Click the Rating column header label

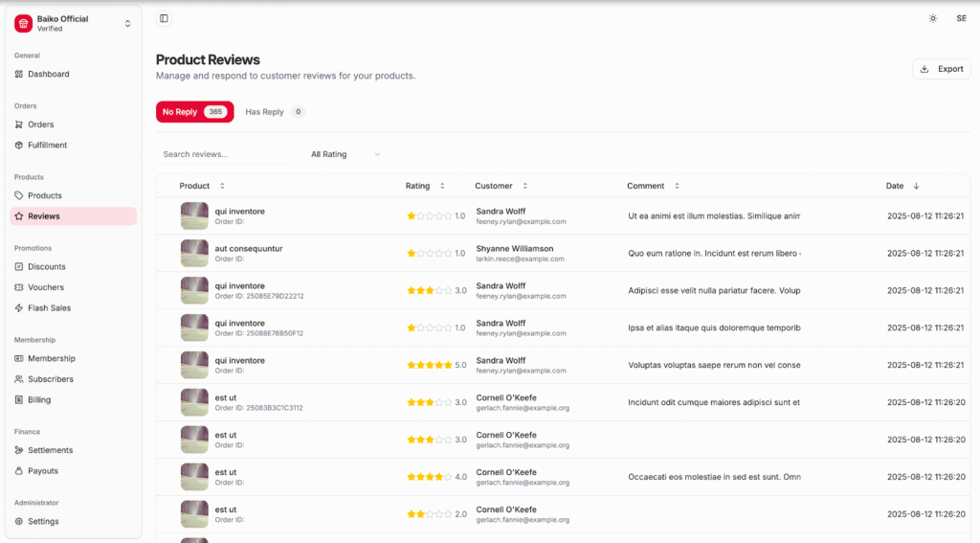(x=417, y=186)
